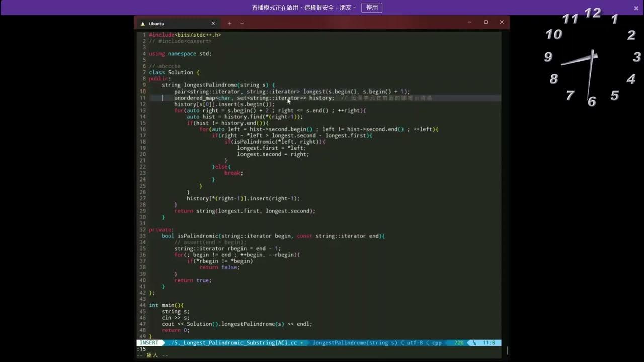Image resolution: width=644 pixels, height=362 pixels.
Task: Click the 'class Solution {' line
Action: [174, 72]
